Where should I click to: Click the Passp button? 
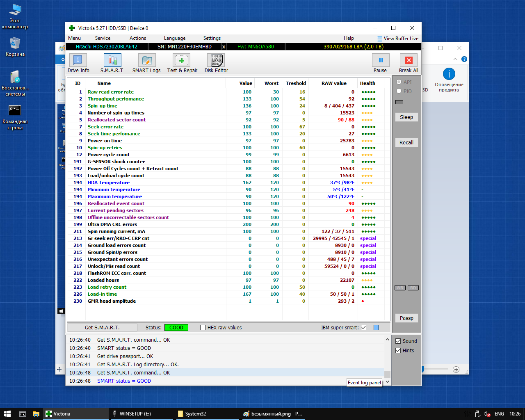[406, 318]
